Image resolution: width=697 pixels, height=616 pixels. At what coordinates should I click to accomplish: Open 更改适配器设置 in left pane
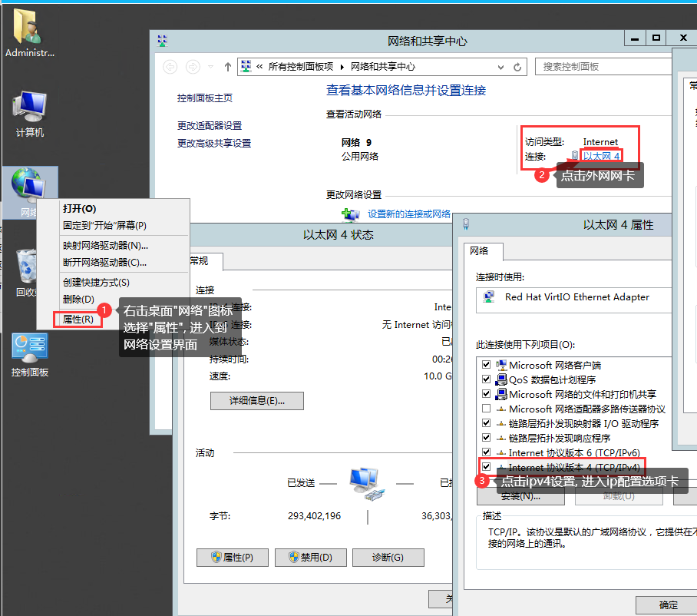pyautogui.click(x=210, y=126)
